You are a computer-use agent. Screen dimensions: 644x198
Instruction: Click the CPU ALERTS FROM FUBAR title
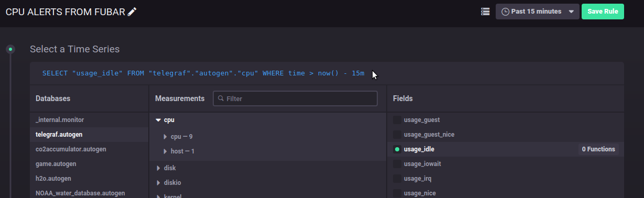(66, 12)
